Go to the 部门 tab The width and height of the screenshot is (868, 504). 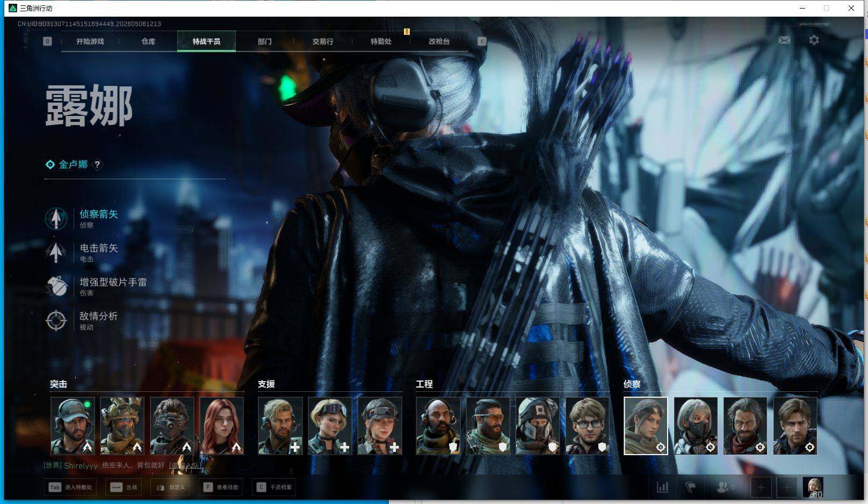point(264,41)
